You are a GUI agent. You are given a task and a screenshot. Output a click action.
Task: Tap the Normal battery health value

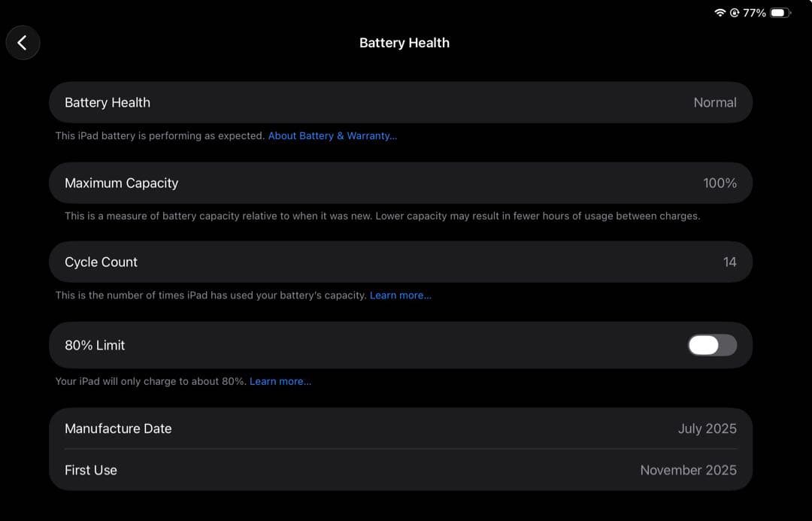point(715,102)
